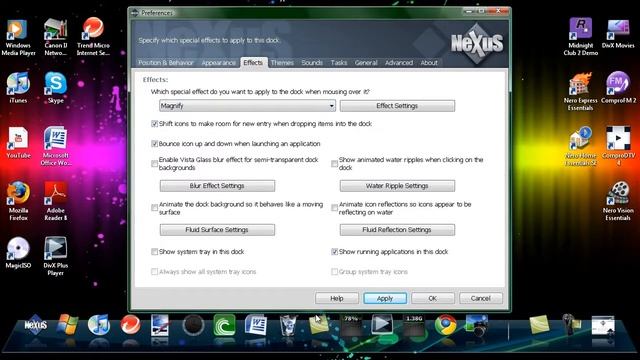The image size is (640, 360).
Task: Open Midnight Club 2 Demo shortcut
Action: [580, 37]
